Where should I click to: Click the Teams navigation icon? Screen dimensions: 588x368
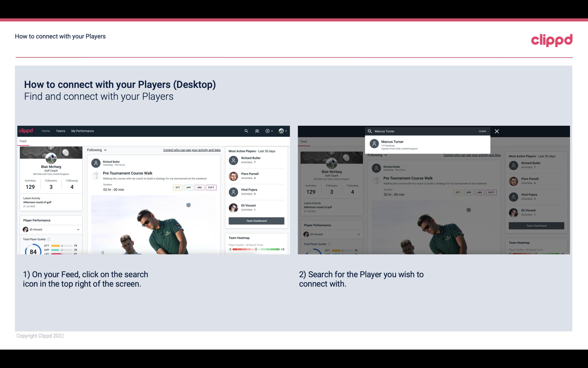(61, 131)
